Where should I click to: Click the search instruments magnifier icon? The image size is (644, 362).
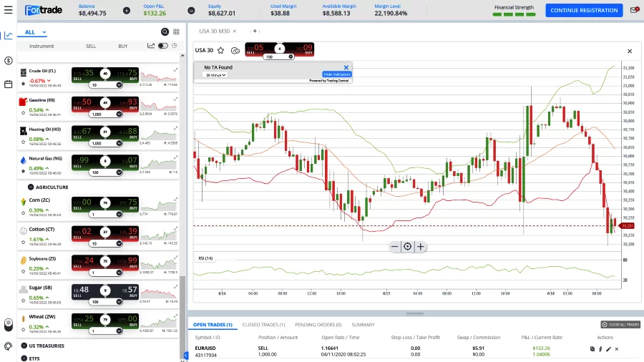[165, 32]
